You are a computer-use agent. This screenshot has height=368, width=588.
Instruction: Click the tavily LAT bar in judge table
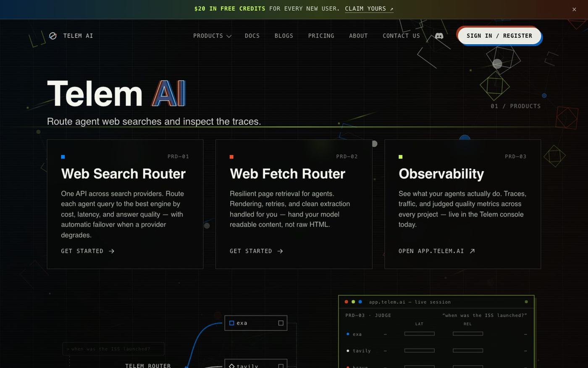(419, 350)
